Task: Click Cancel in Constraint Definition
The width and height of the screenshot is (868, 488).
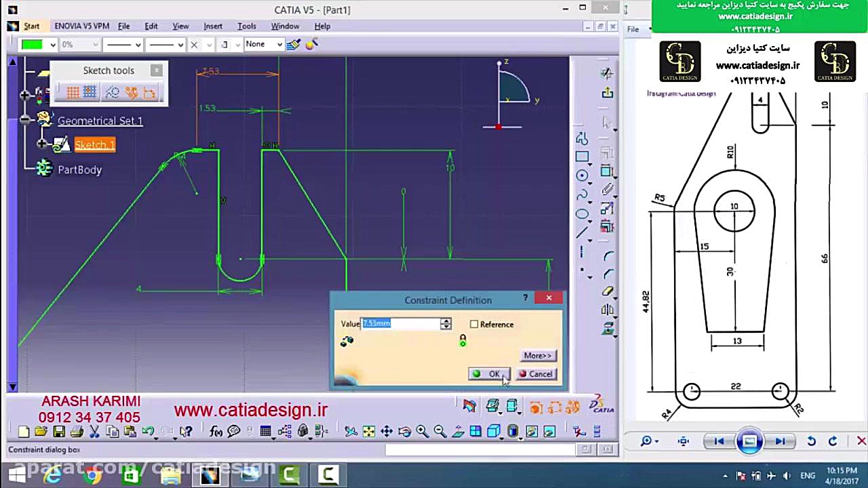Action: tap(536, 374)
